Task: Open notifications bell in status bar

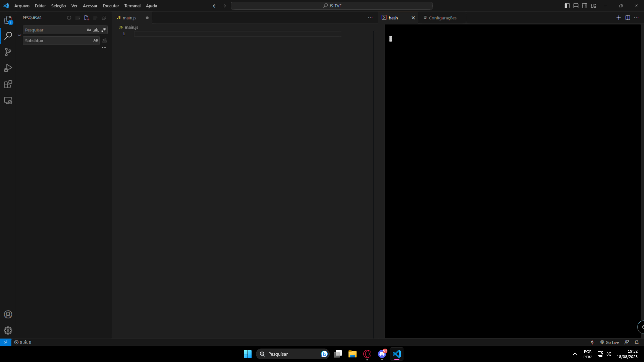Action: pos(637,342)
